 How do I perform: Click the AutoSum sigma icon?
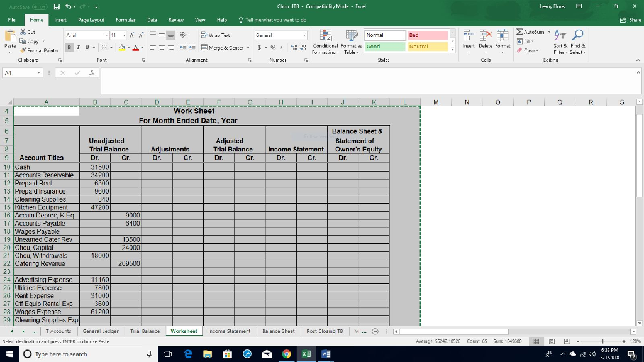point(519,31)
